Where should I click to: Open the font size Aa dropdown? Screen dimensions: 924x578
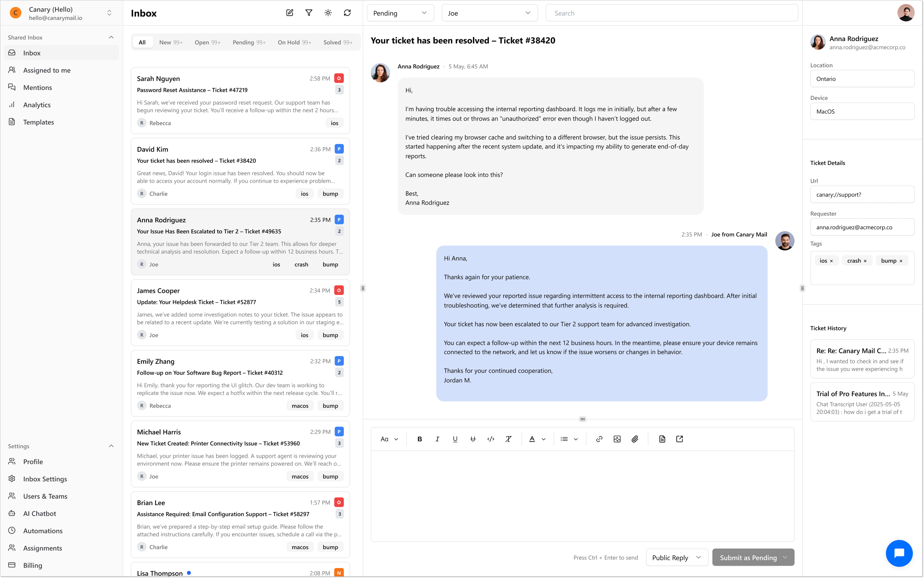(x=389, y=439)
